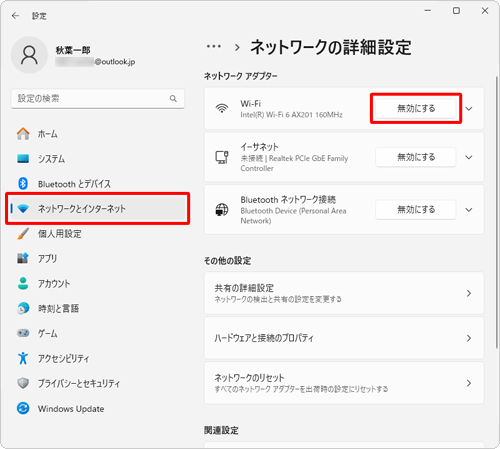Click the vertical scrollbar on the right
The image size is (500, 449).
point(497,213)
